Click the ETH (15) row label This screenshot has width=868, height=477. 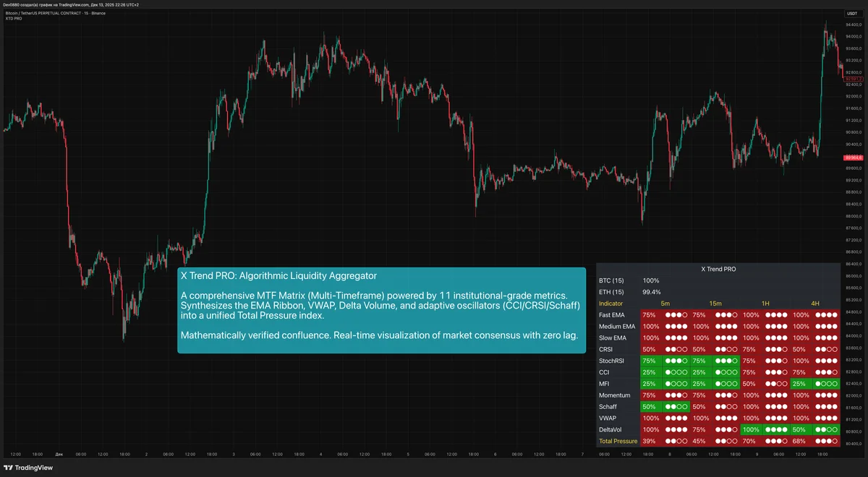(611, 292)
